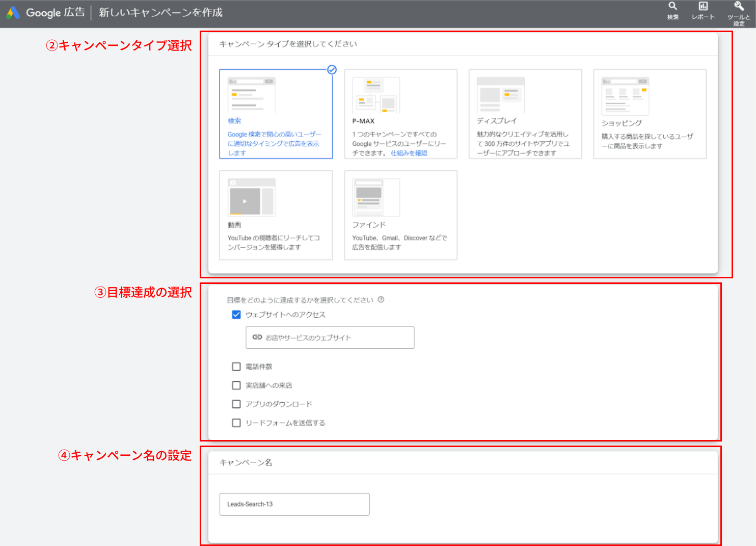756x546 pixels.
Task: Click the お店やサービスのウェブサイト input field
Action: point(330,337)
